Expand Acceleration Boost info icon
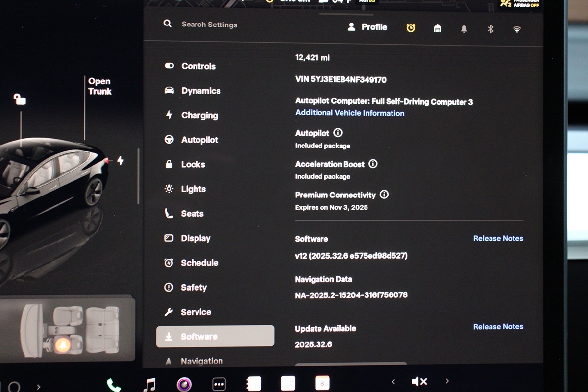The height and width of the screenshot is (392, 588). point(373,164)
